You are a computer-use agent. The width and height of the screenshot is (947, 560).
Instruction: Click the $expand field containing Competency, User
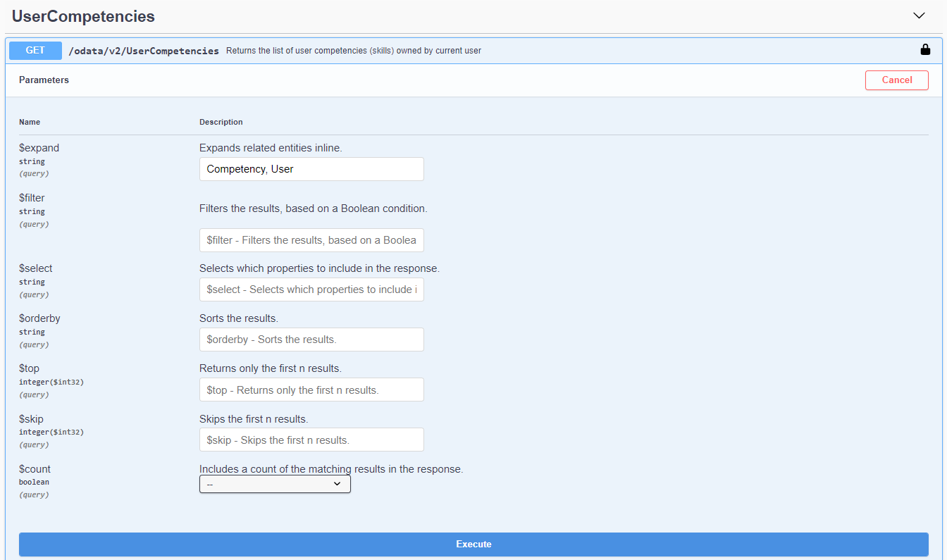point(311,169)
